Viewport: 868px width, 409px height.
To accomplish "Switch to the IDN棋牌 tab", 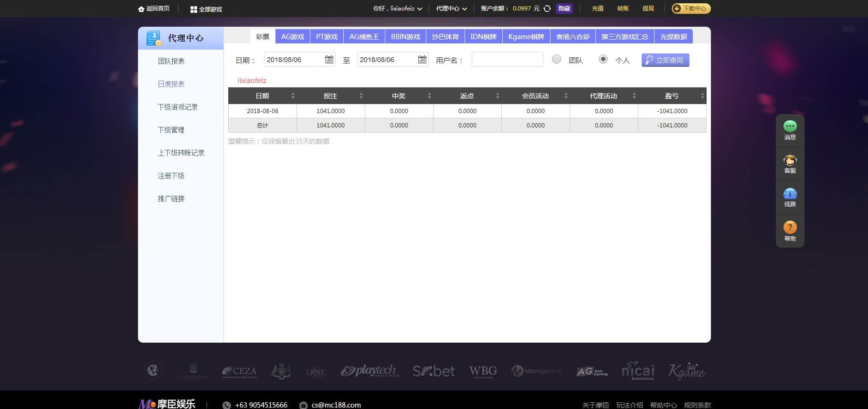I will 483,37.
